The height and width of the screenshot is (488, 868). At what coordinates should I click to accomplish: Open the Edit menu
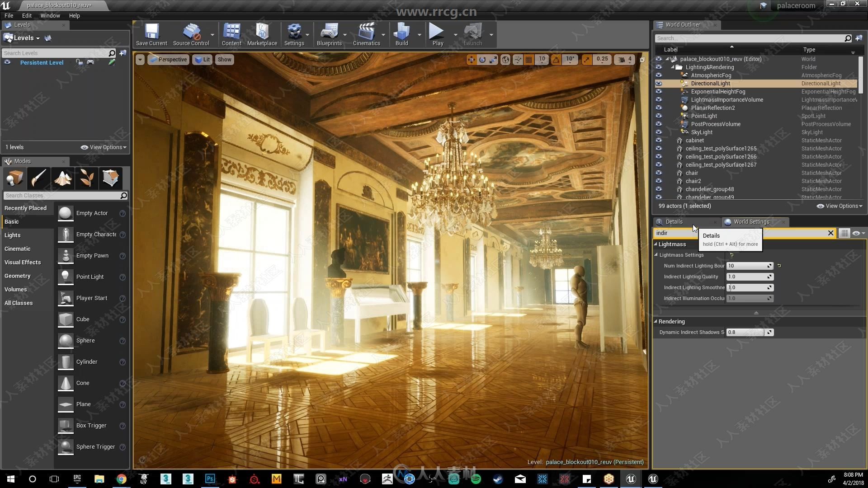(27, 15)
